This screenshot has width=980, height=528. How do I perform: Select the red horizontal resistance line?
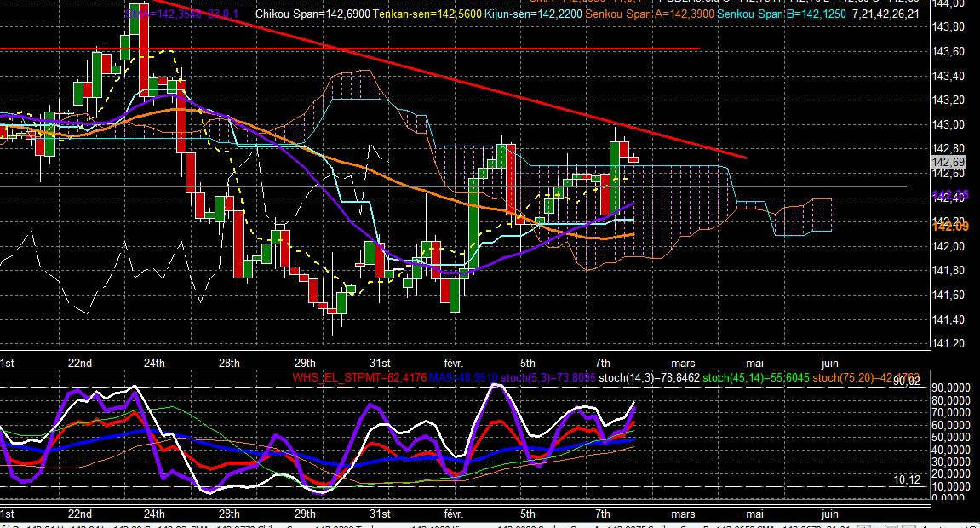(x=350, y=49)
